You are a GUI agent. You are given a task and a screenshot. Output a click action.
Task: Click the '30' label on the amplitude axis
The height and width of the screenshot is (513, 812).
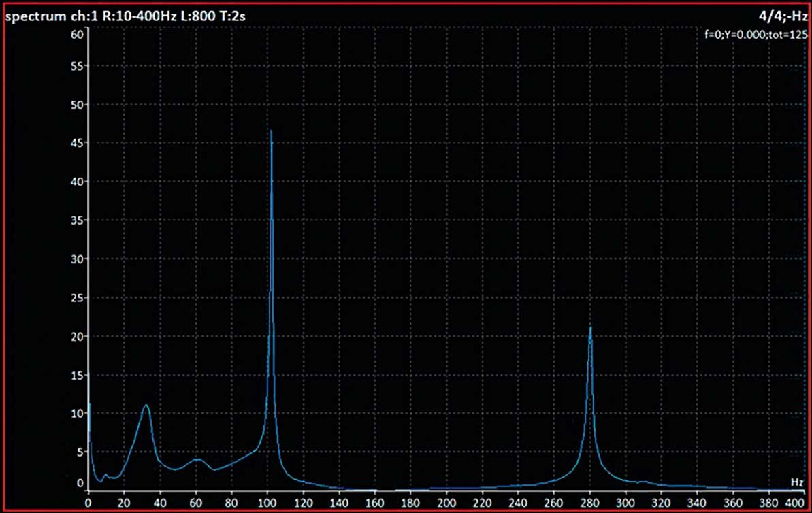[x=77, y=259]
